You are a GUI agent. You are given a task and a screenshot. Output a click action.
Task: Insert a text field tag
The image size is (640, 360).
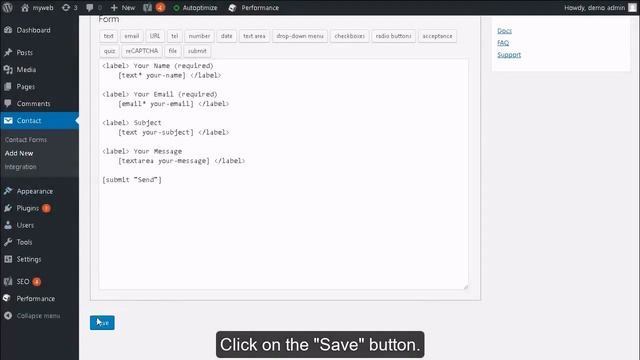(109, 36)
